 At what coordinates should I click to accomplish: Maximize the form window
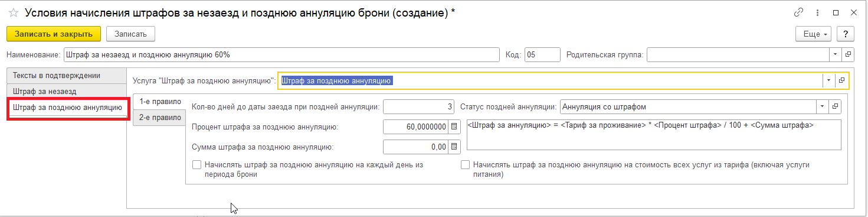(836, 12)
